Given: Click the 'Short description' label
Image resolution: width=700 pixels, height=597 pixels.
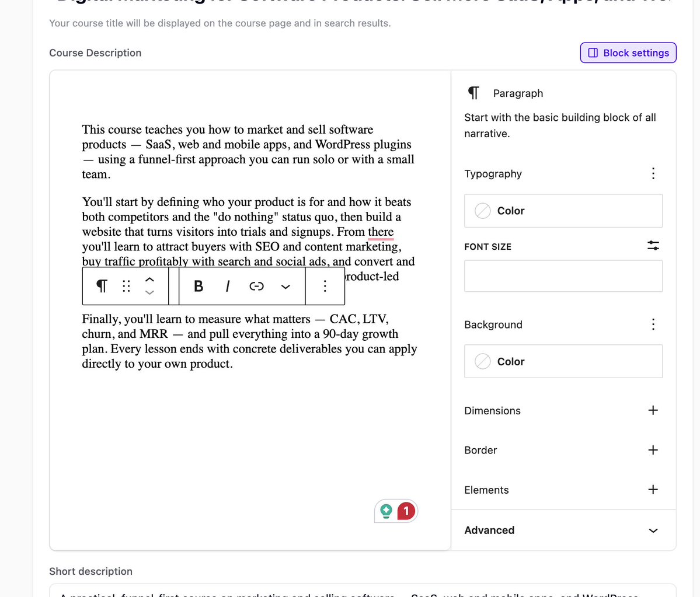Looking at the screenshot, I should point(90,571).
